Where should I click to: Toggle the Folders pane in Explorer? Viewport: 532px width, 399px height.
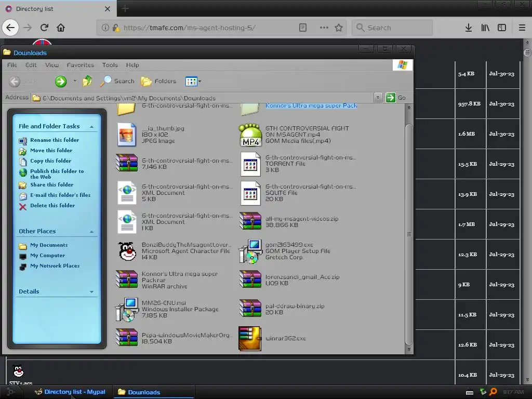(159, 82)
